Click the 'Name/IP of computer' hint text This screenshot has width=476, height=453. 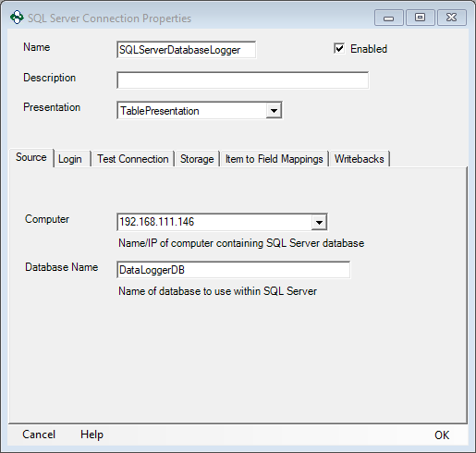241,243
